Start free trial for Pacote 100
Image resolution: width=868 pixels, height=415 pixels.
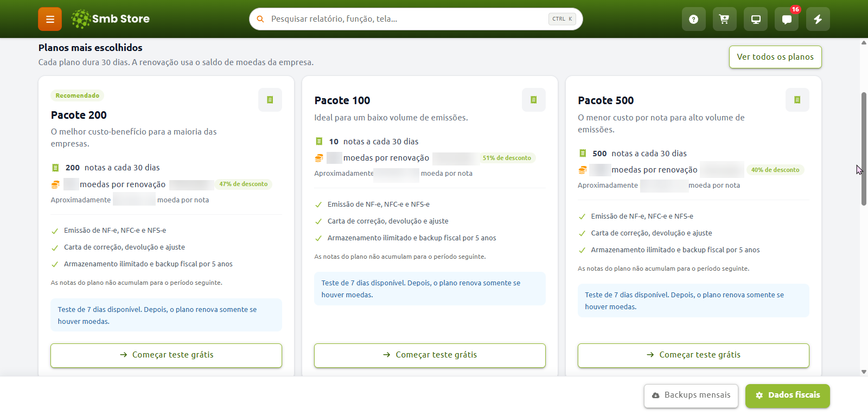[430, 355]
